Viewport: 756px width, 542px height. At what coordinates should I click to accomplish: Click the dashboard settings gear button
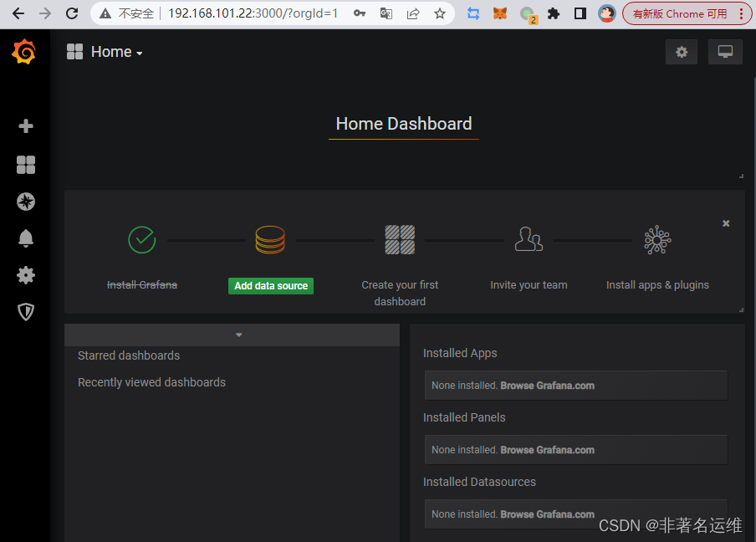click(682, 52)
